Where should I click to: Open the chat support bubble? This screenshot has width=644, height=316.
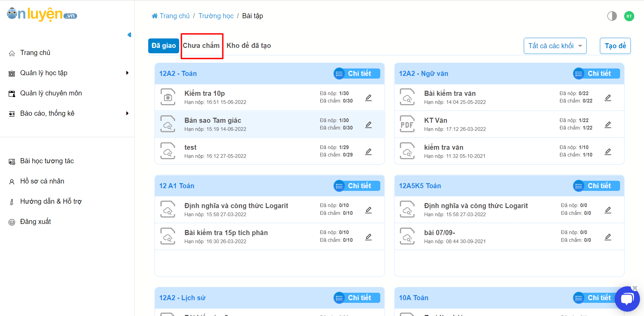pos(627,299)
